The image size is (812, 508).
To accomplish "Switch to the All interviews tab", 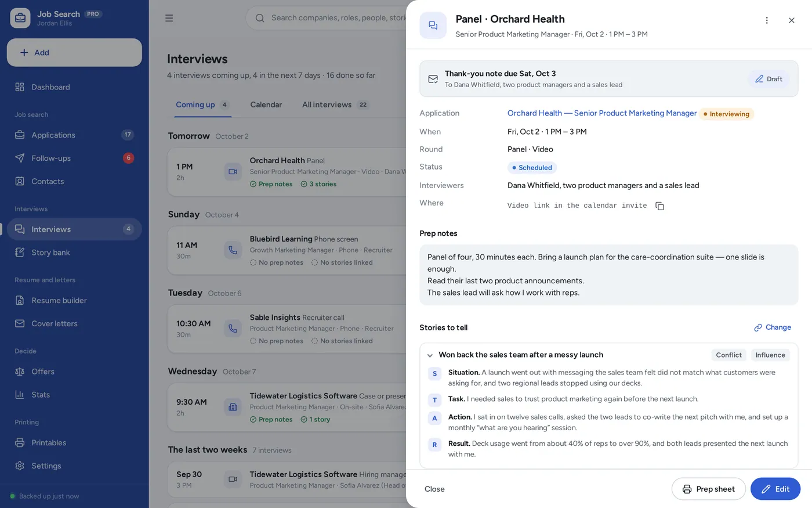I will 335,105.
